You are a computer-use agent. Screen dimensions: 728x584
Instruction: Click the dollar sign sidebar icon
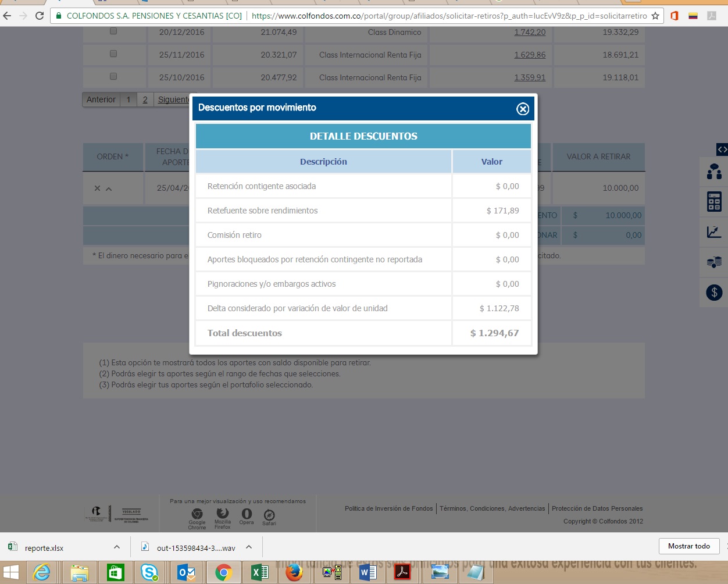point(714,292)
